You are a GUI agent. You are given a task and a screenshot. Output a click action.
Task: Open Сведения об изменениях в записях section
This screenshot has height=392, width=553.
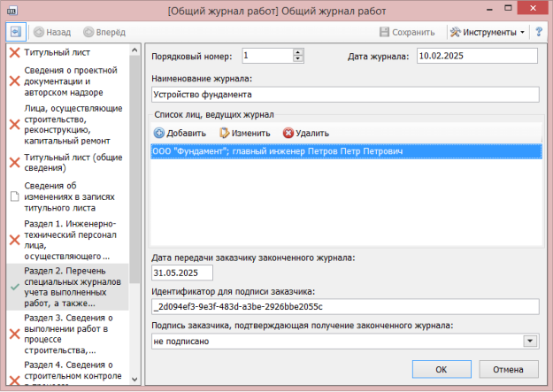67,196
